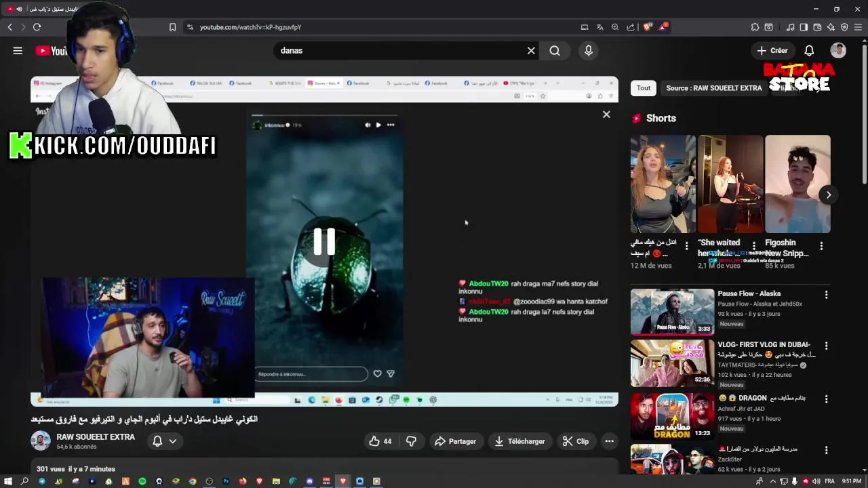Click the magnifier search button beside danas
Screen dimensions: 868x488
[x=555, y=50]
